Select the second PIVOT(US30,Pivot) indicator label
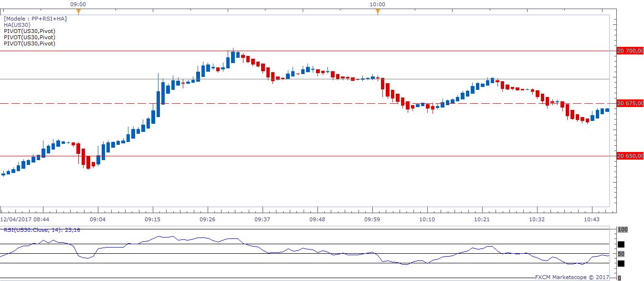Image resolution: width=644 pixels, height=281 pixels. click(x=30, y=37)
